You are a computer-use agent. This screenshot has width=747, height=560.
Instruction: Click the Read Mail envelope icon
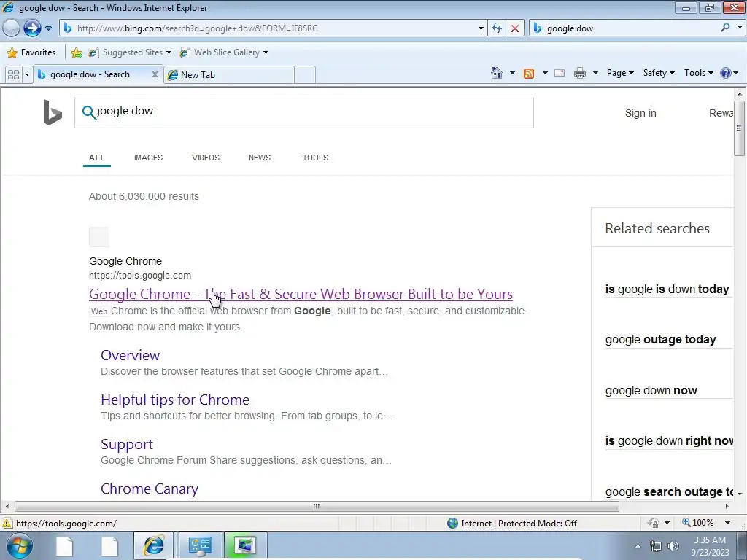560,73
